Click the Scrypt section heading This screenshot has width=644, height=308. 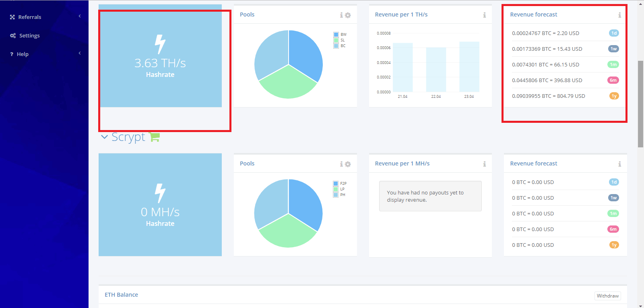[x=128, y=137]
